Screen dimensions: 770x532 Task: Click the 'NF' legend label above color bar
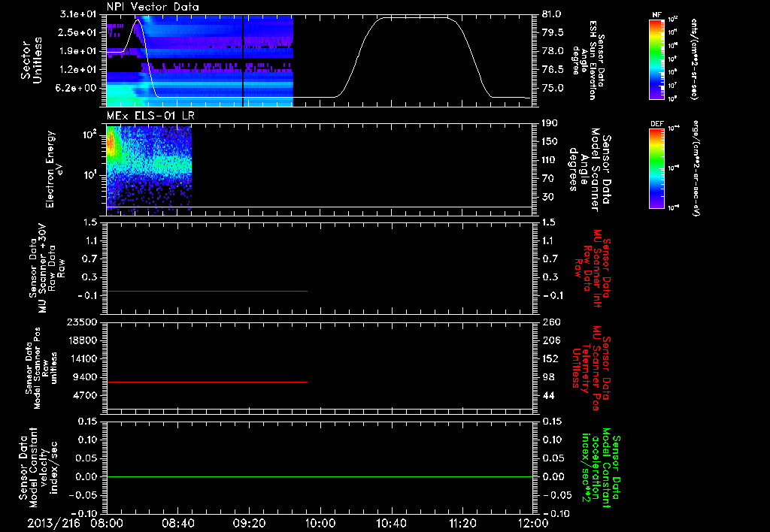[656, 15]
